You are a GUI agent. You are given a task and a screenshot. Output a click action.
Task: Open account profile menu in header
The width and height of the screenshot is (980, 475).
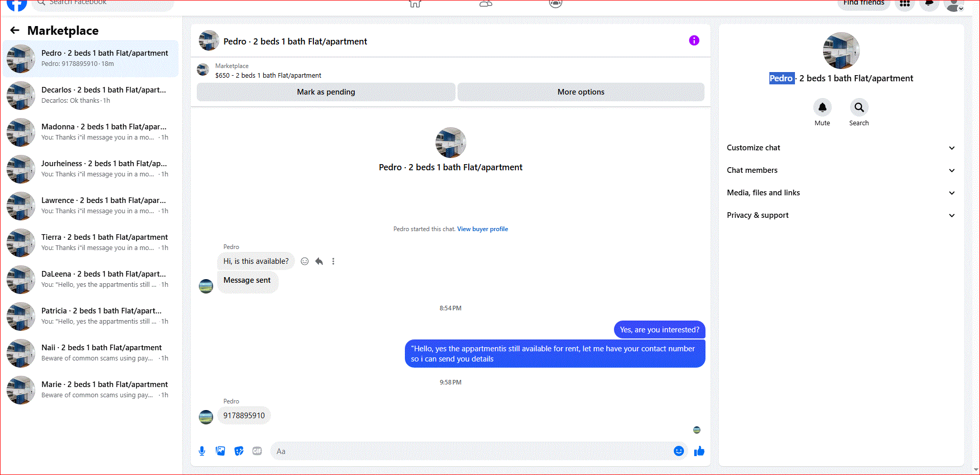click(x=954, y=4)
